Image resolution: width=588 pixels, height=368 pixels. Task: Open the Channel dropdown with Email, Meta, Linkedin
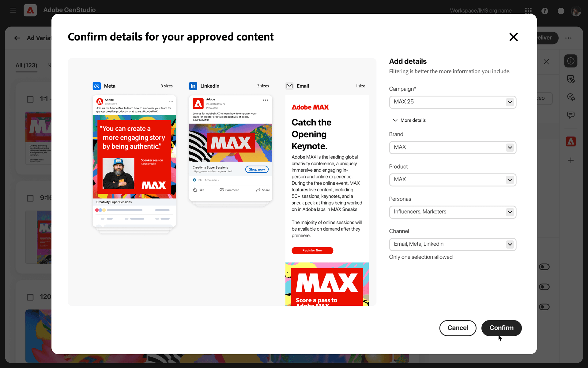pos(453,244)
